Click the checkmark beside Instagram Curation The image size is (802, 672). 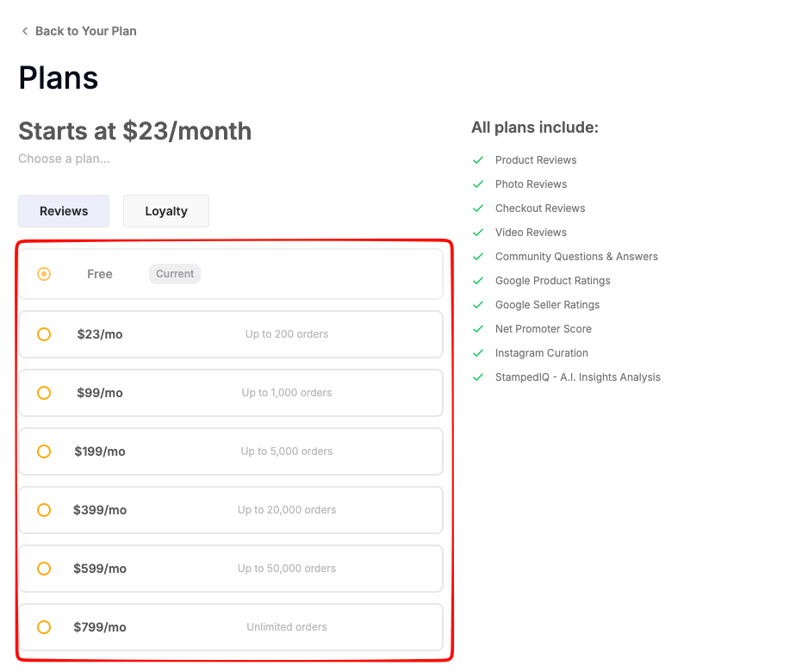pos(478,353)
